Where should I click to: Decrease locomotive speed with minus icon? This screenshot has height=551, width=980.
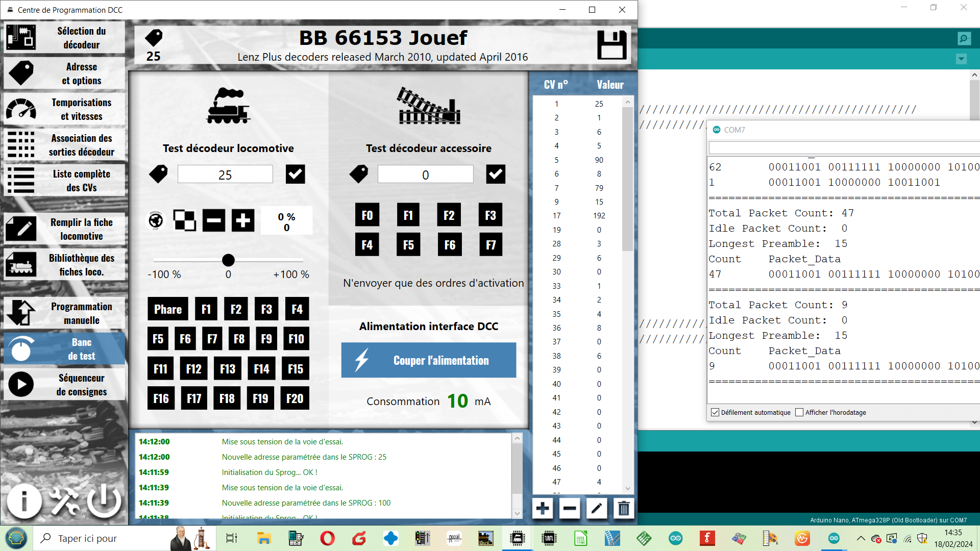(x=213, y=220)
